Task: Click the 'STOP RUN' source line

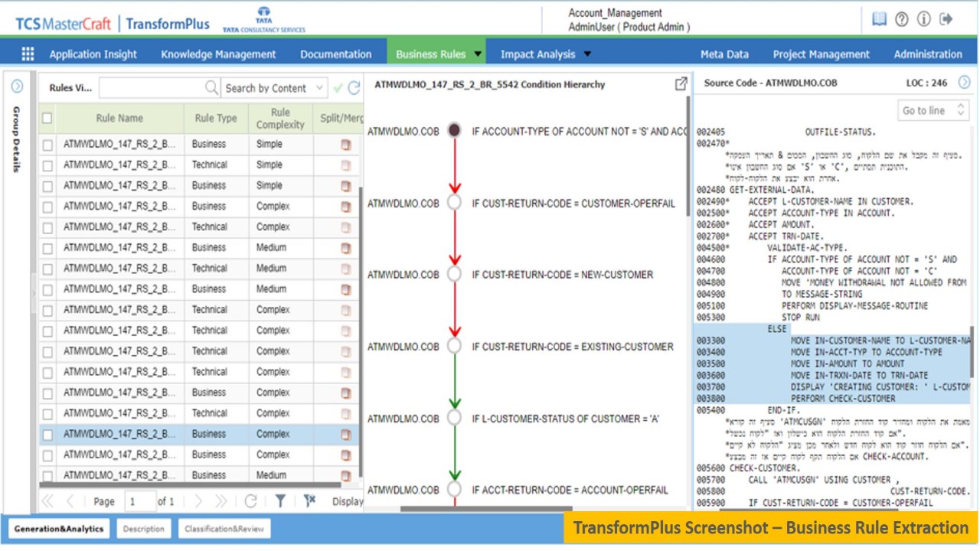Action: [800, 318]
